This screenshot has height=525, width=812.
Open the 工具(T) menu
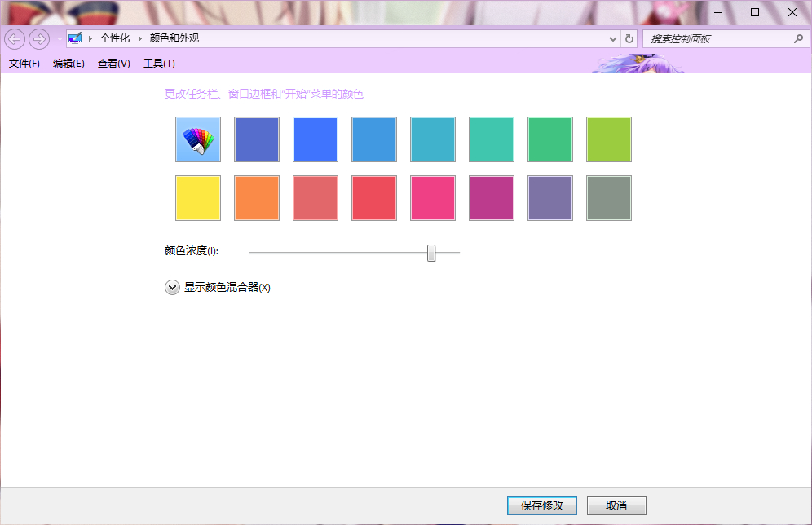pos(159,63)
